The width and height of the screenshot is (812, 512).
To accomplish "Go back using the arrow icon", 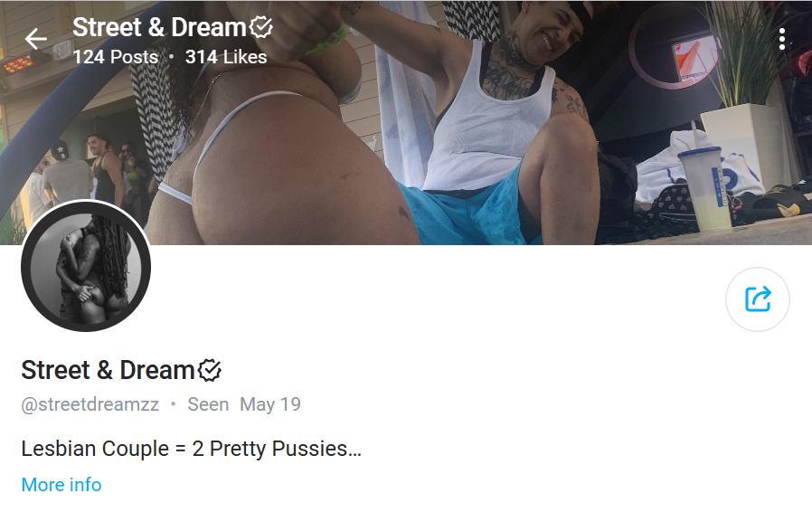I will pos(36,39).
